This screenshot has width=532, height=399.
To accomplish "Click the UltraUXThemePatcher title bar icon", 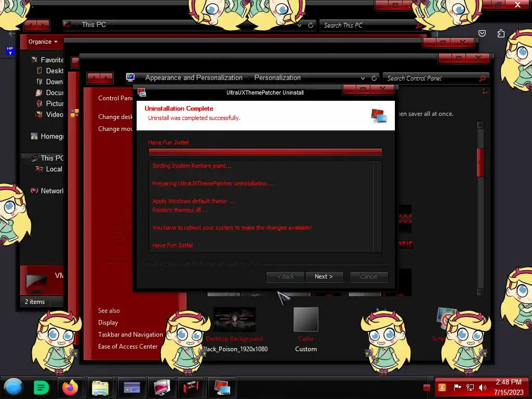I will [x=142, y=92].
